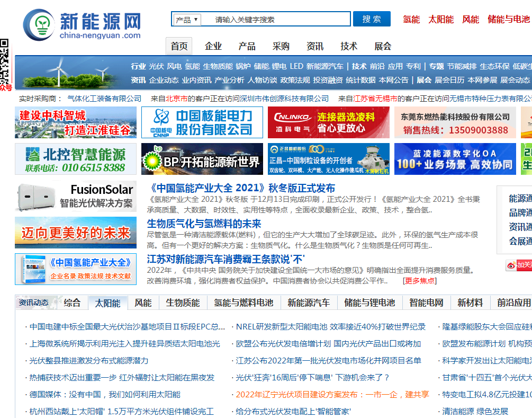Open the 产品 search category dropdown
Viewport: 532px width, 418px height.
coord(187,20)
